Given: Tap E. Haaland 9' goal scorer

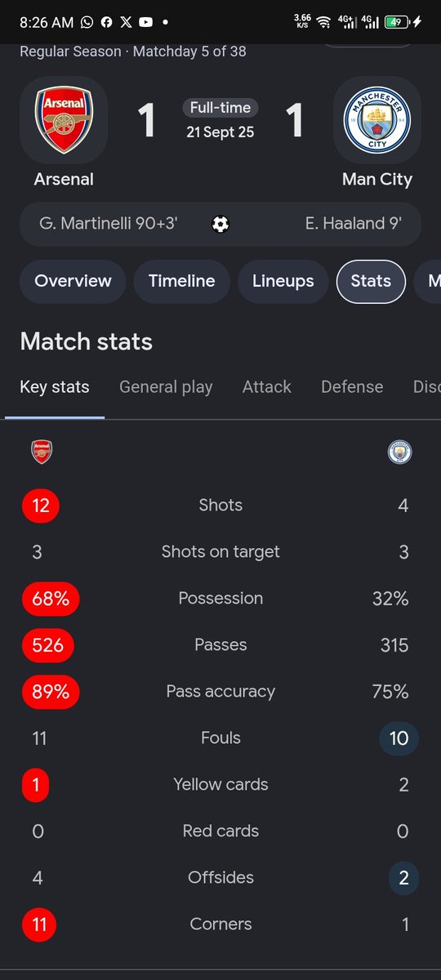Looking at the screenshot, I should point(354,224).
